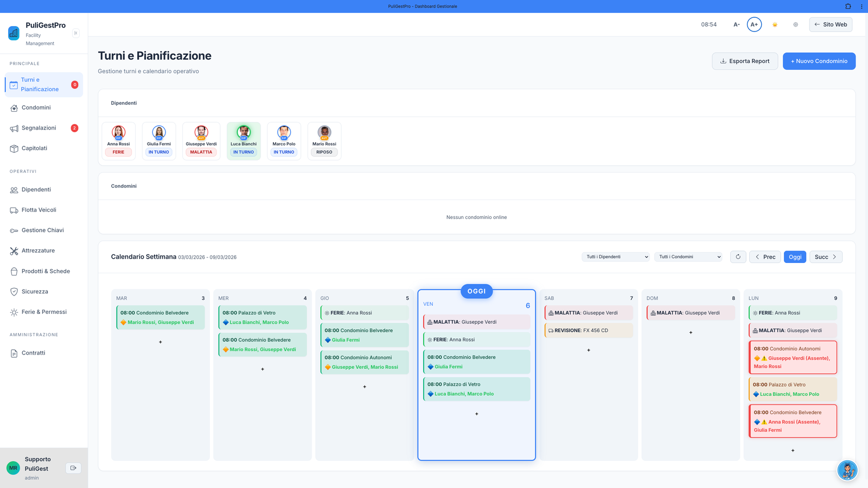
Task: Enable larger text with the A+ control
Action: [754, 24]
